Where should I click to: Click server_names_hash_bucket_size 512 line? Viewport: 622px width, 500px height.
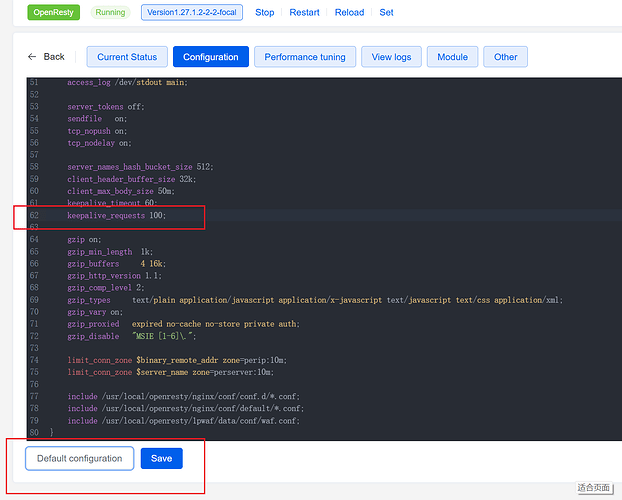click(140, 167)
